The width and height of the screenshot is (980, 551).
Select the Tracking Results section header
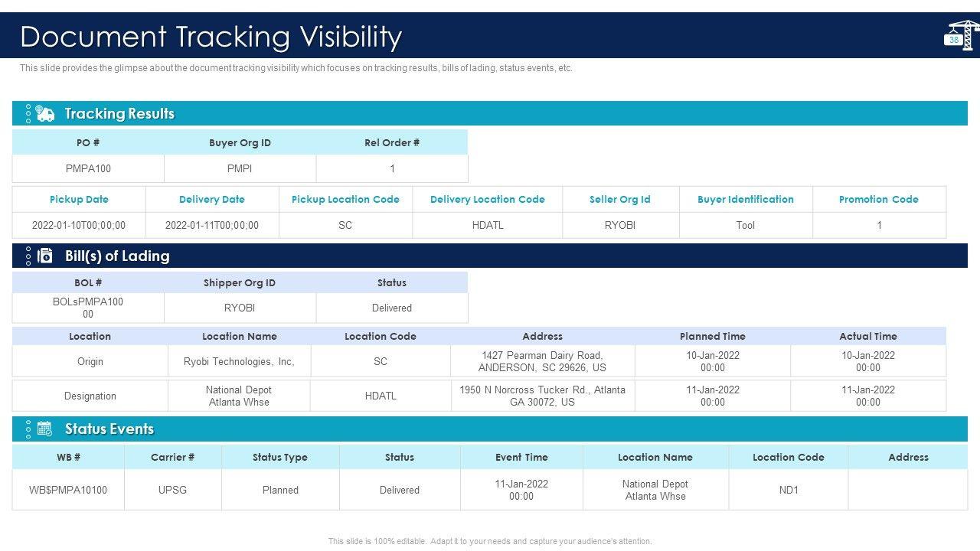[x=119, y=114]
